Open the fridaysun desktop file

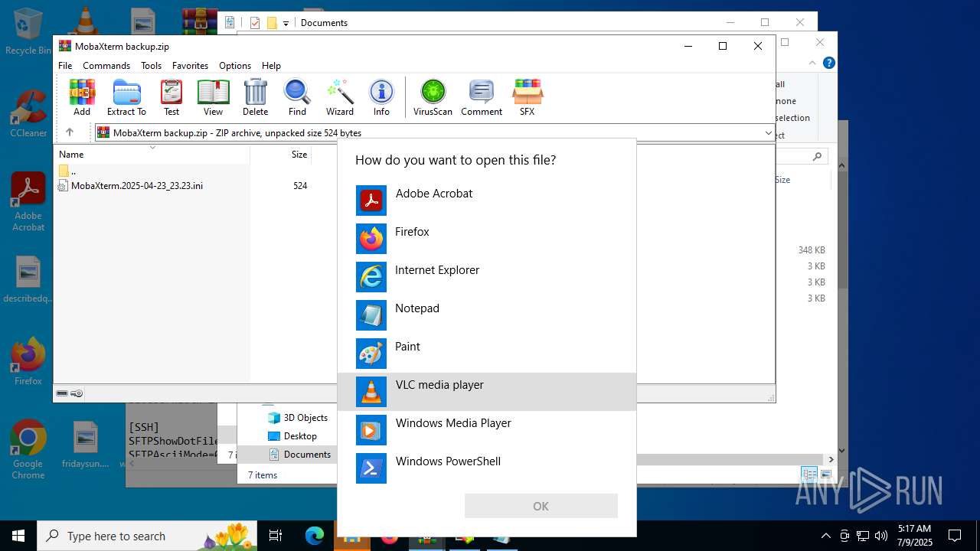[x=86, y=445]
